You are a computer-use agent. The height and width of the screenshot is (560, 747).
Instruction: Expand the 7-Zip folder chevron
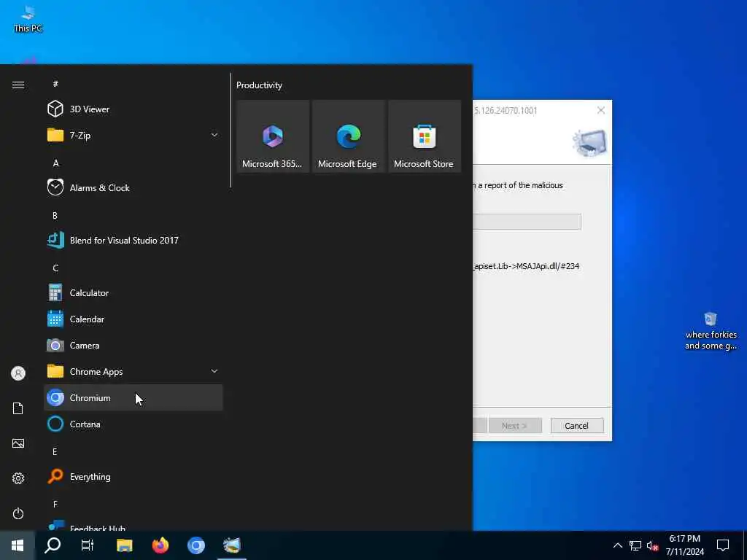(214, 135)
